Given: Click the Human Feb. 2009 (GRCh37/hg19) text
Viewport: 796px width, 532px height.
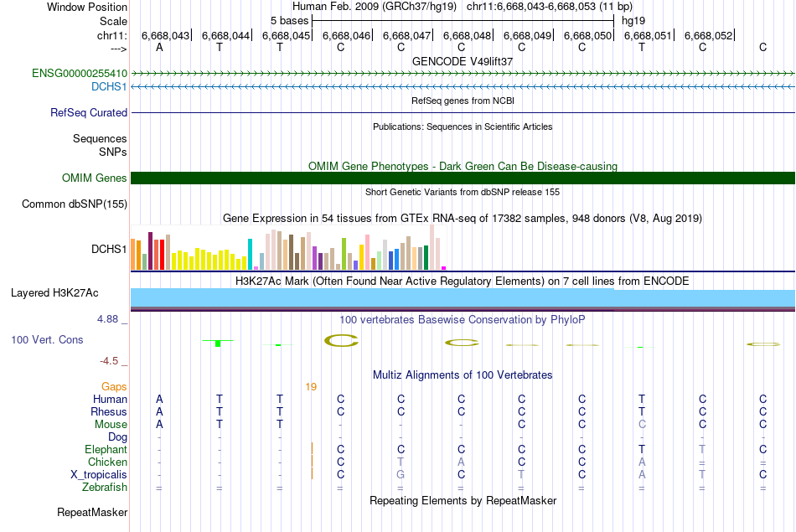Looking at the screenshot, I should click(375, 7).
